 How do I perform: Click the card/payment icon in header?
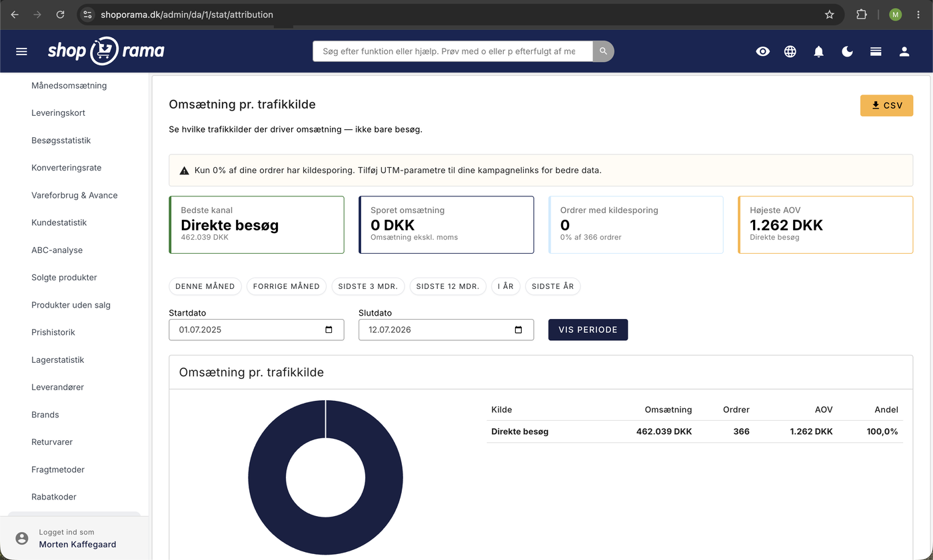pyautogui.click(x=876, y=51)
